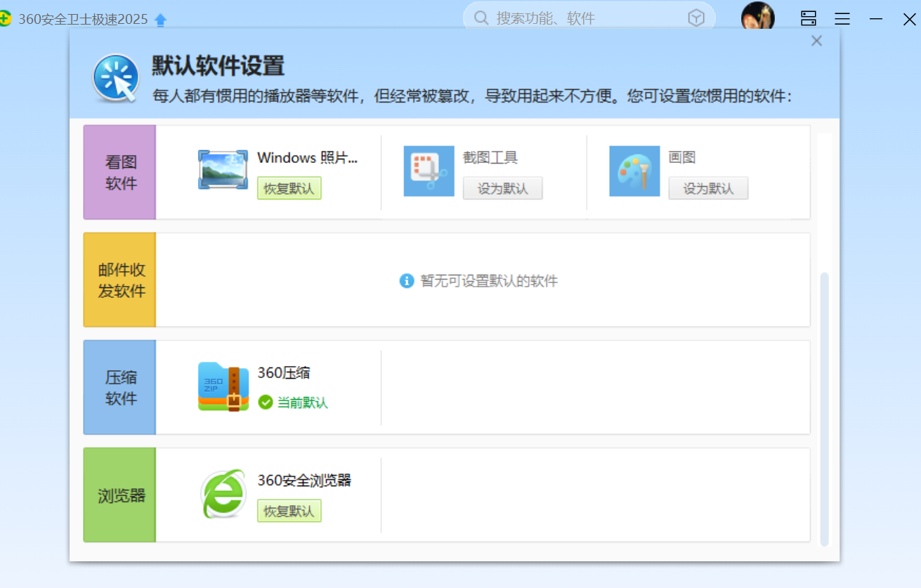Click the 360 logo in title bar
Screen dimensions: 921x588
(x=5, y=19)
